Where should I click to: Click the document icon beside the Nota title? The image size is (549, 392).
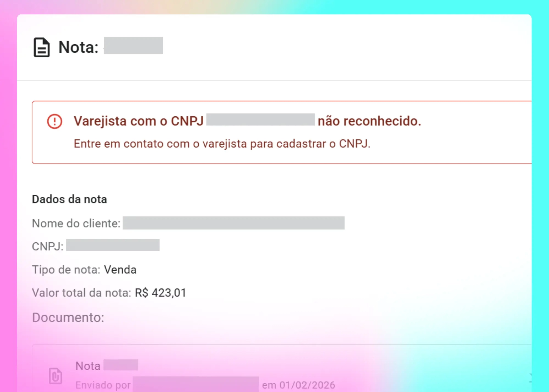click(x=41, y=47)
